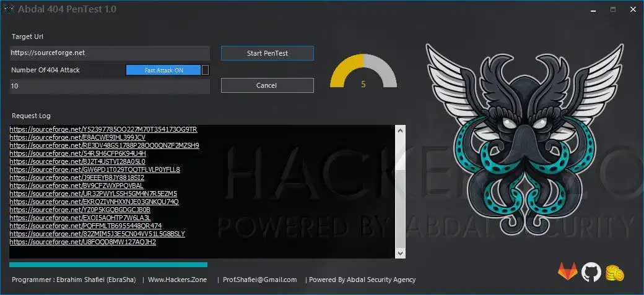
Task: Click the Target Url label
Action: point(27,36)
